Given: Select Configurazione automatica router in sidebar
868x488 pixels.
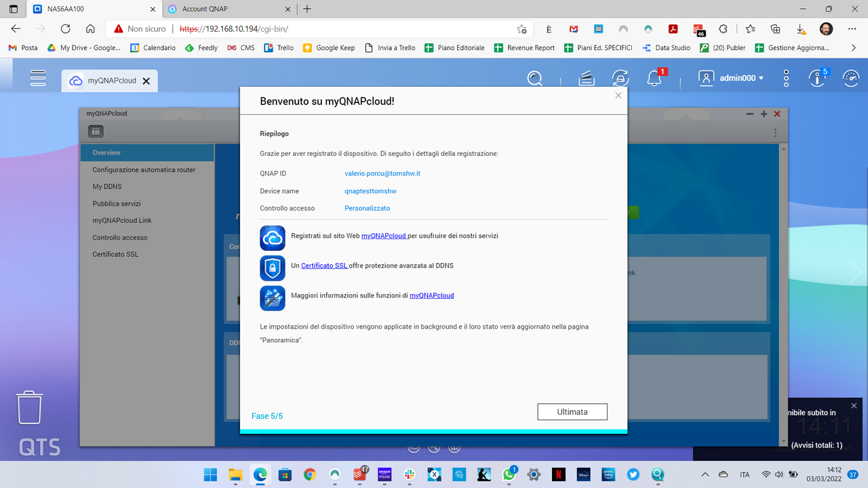Looking at the screenshot, I should click(x=147, y=169).
